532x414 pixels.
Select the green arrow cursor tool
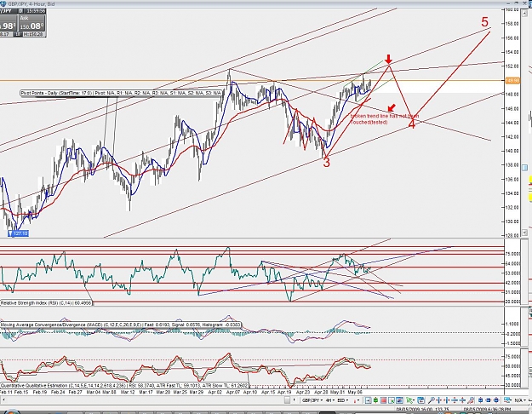(410, 400)
